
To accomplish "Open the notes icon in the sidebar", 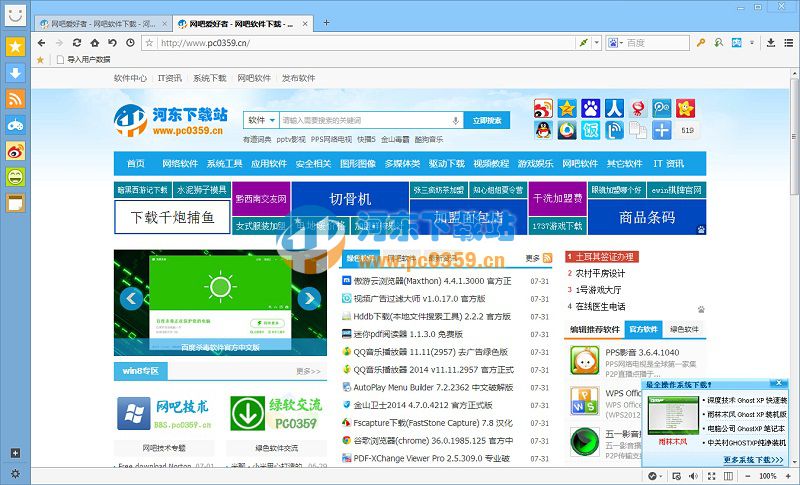I will click(x=15, y=203).
